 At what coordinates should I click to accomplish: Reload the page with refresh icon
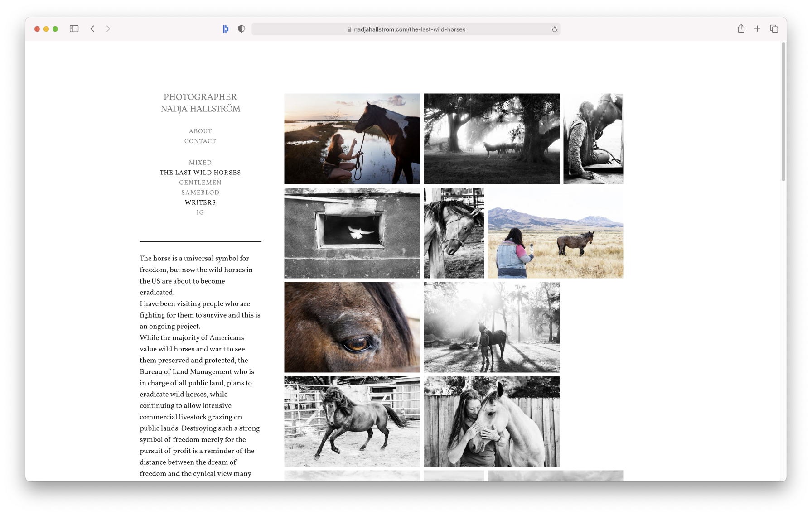pyautogui.click(x=554, y=29)
